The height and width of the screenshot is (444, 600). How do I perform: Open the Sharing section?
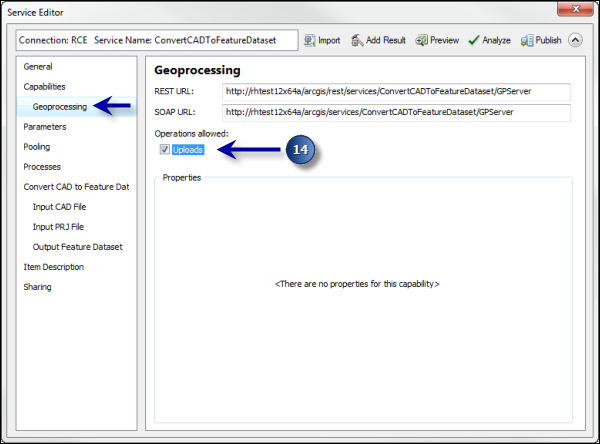point(38,287)
